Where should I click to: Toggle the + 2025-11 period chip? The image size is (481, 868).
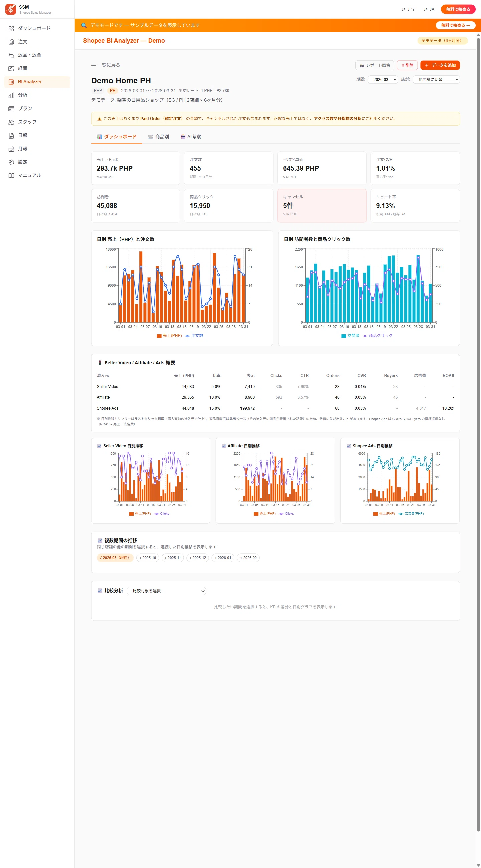[173, 558]
